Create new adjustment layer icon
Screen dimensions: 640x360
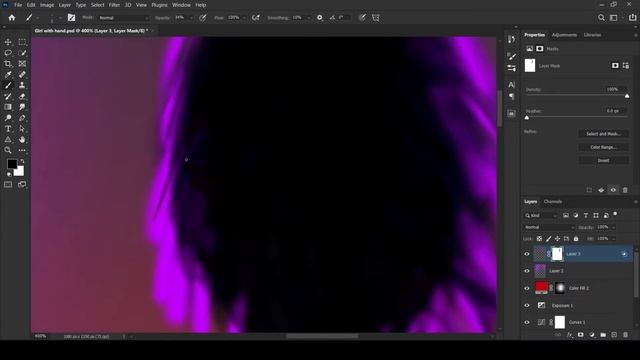[x=592, y=335]
